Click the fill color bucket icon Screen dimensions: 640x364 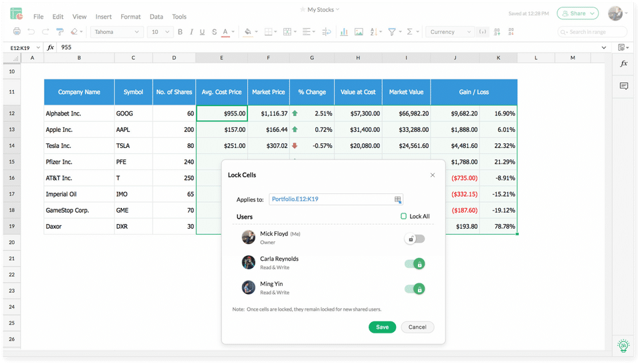pyautogui.click(x=248, y=32)
